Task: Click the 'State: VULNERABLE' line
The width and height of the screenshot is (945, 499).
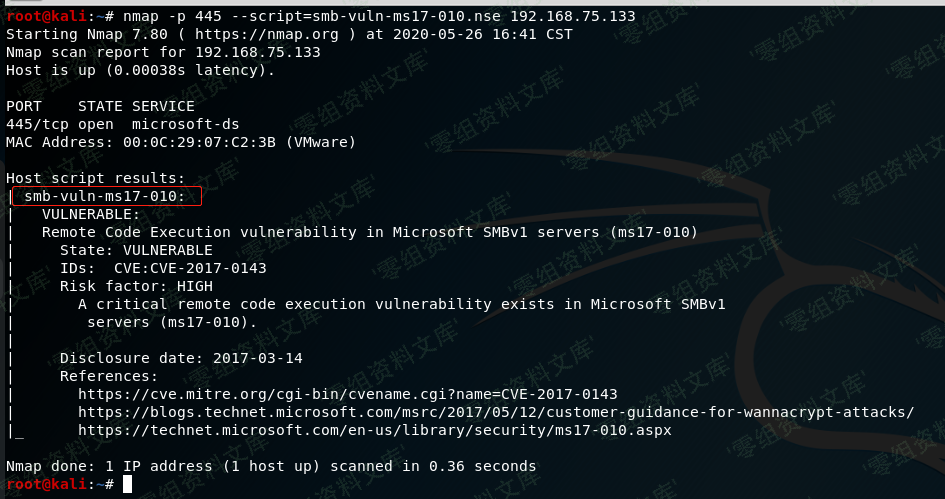Action: (136, 250)
